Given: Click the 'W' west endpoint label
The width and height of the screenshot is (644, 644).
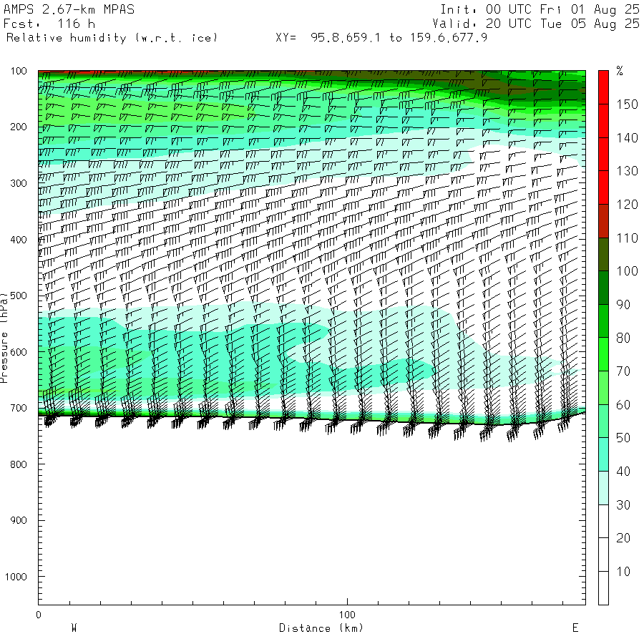Looking at the screenshot, I should tap(74, 628).
